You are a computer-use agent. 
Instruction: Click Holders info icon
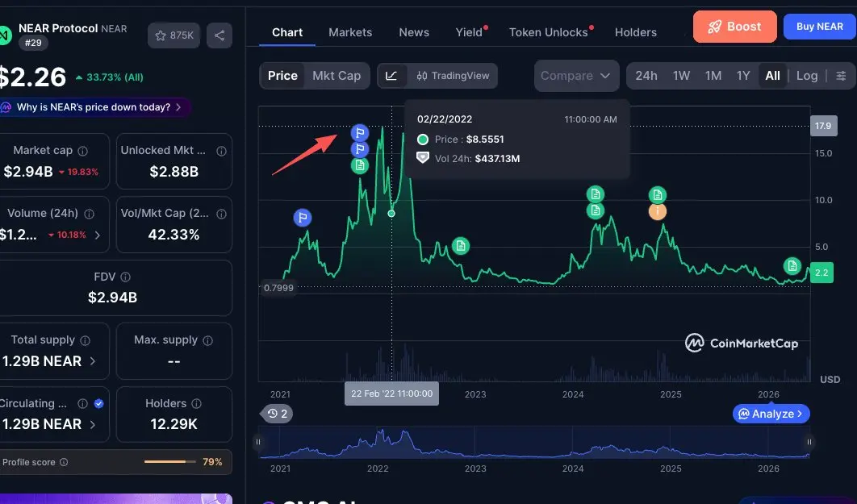[x=196, y=403]
